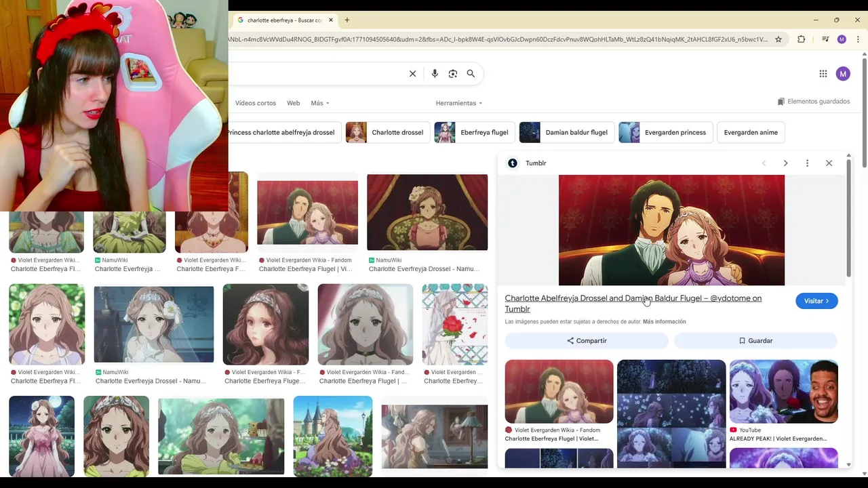Clear the search box with the X icon
Viewport: 868px width, 488px height.
(x=412, y=74)
